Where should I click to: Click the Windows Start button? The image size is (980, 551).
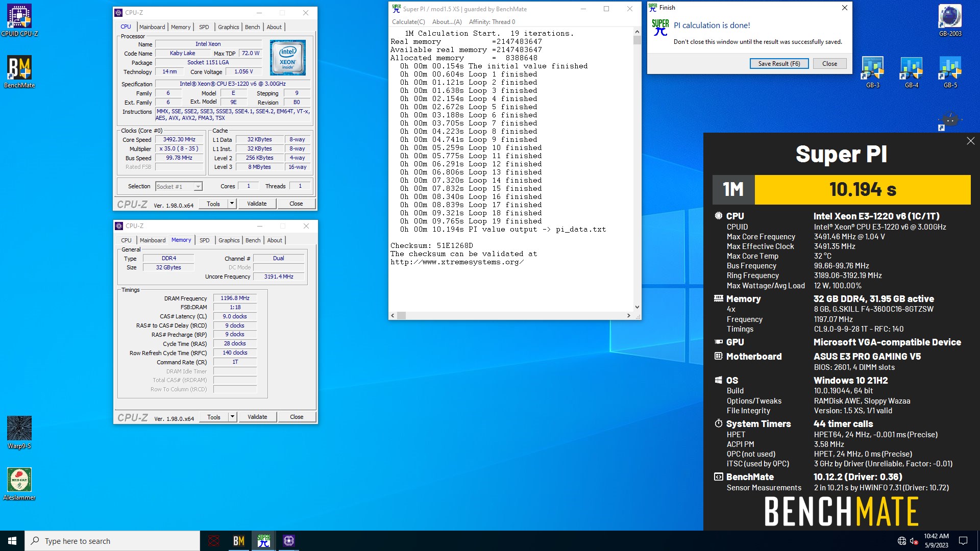coord(12,541)
